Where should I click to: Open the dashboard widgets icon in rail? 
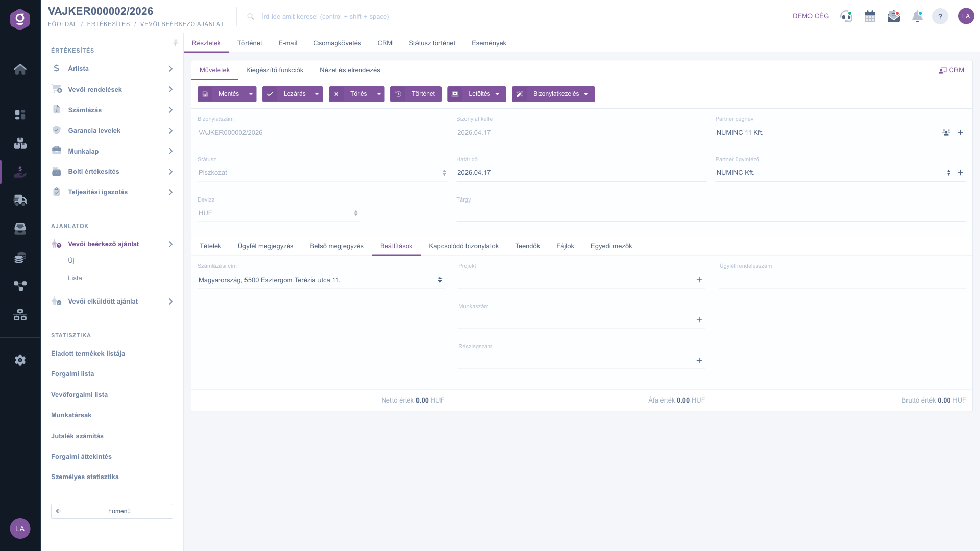point(20,115)
